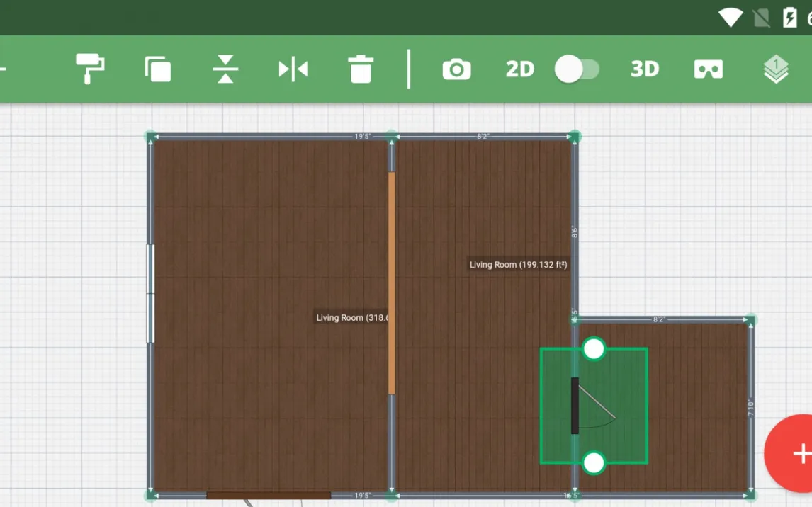Click the Living Room 199.132 ft² label

click(518, 265)
